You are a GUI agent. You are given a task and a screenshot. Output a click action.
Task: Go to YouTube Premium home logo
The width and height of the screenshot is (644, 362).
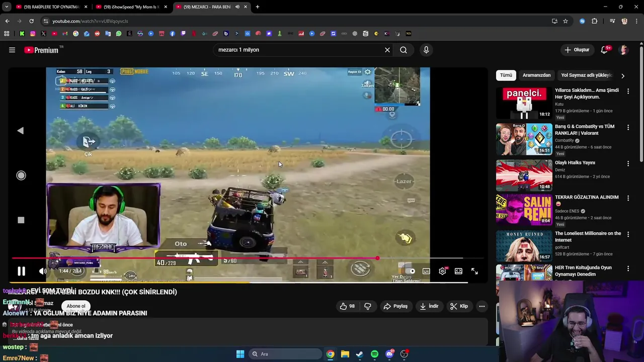pyautogui.click(x=41, y=50)
